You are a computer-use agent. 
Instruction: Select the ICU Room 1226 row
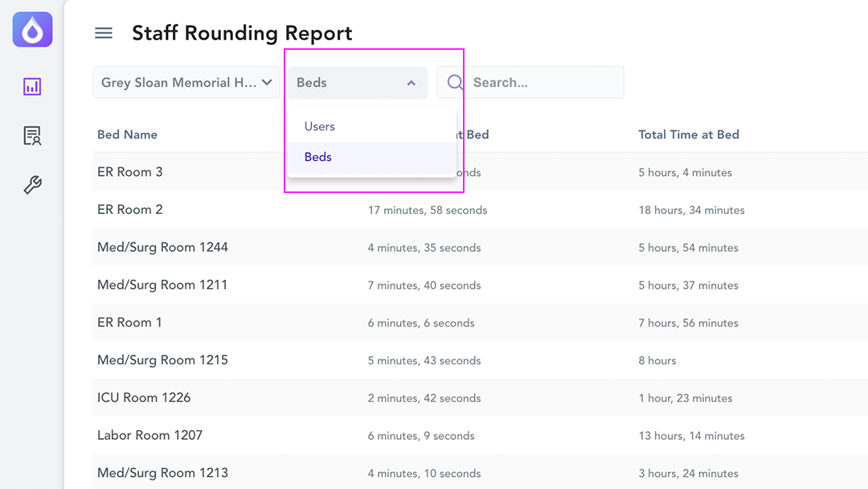pos(144,398)
